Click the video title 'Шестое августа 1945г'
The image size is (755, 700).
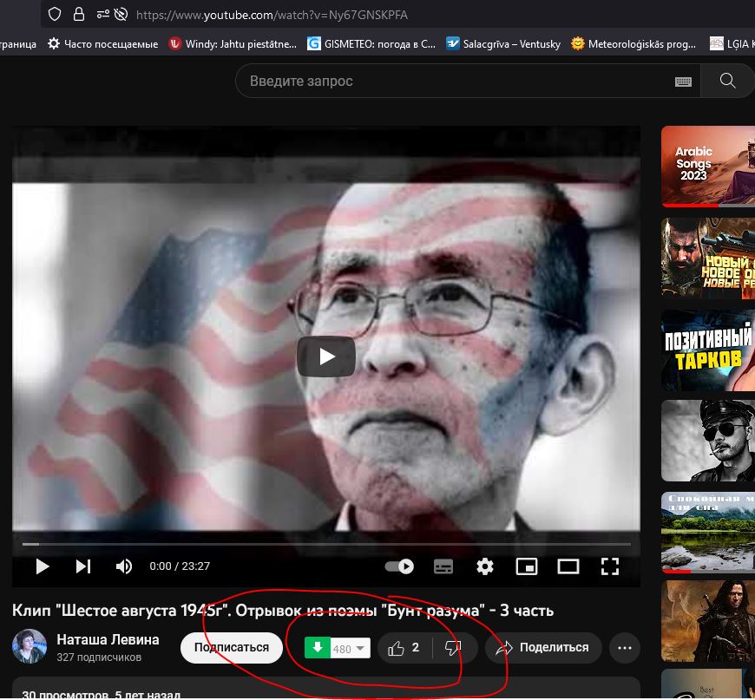click(283, 611)
